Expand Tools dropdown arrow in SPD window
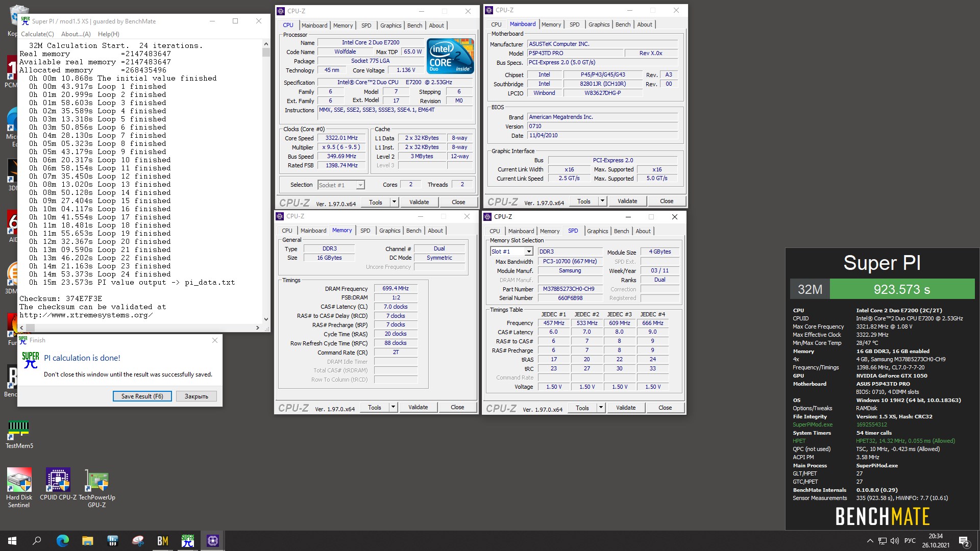The height and width of the screenshot is (551, 980). point(601,408)
